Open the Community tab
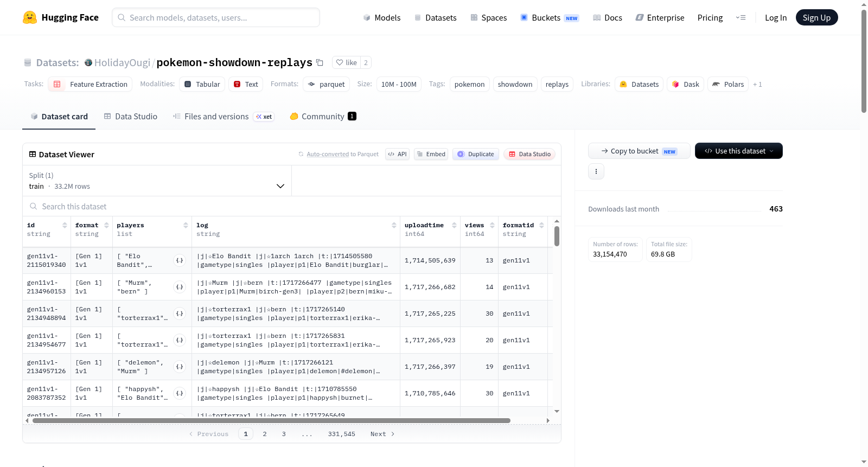 point(323,116)
